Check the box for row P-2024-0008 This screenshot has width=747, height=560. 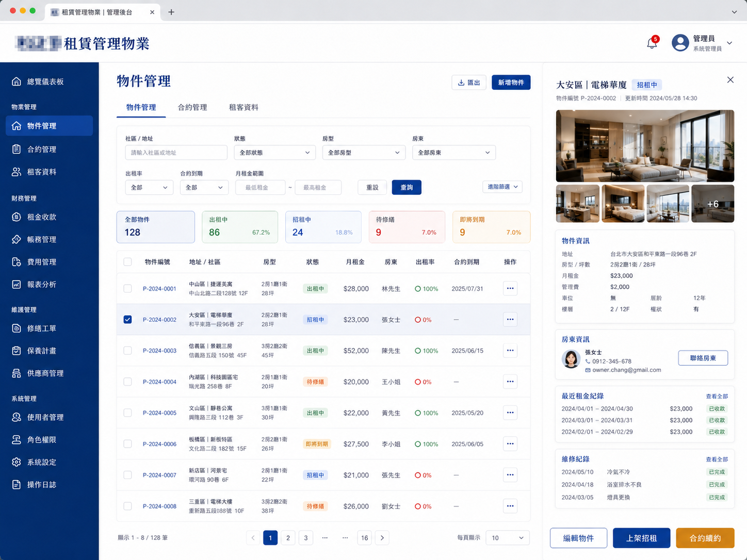click(127, 506)
